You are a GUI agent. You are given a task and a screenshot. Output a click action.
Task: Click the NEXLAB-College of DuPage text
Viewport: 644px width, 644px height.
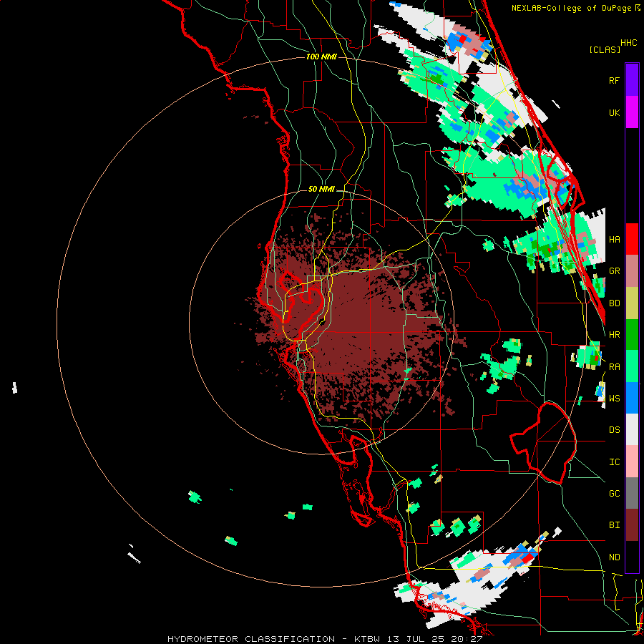(572, 8)
